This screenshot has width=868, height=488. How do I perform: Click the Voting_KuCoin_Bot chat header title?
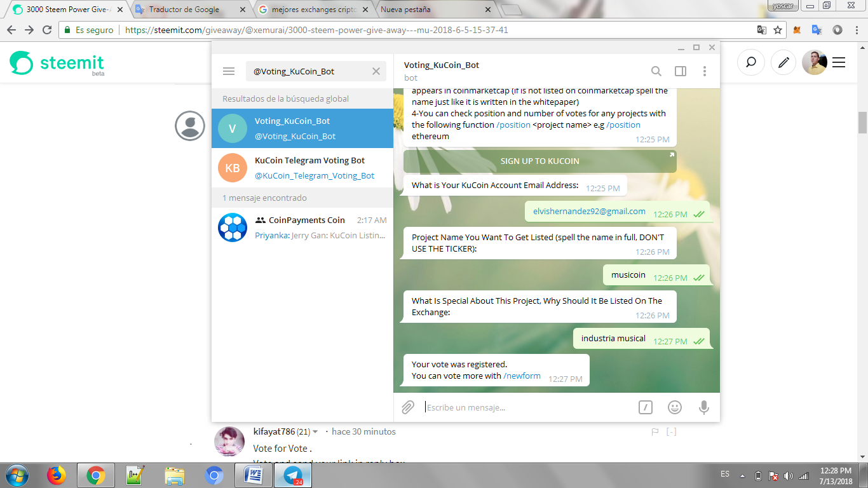[x=442, y=65]
